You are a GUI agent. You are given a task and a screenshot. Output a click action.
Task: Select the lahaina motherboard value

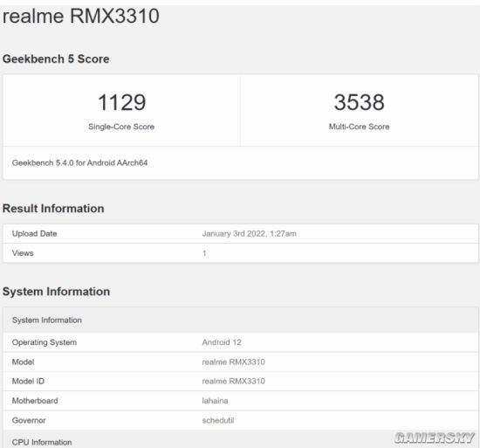215,401
